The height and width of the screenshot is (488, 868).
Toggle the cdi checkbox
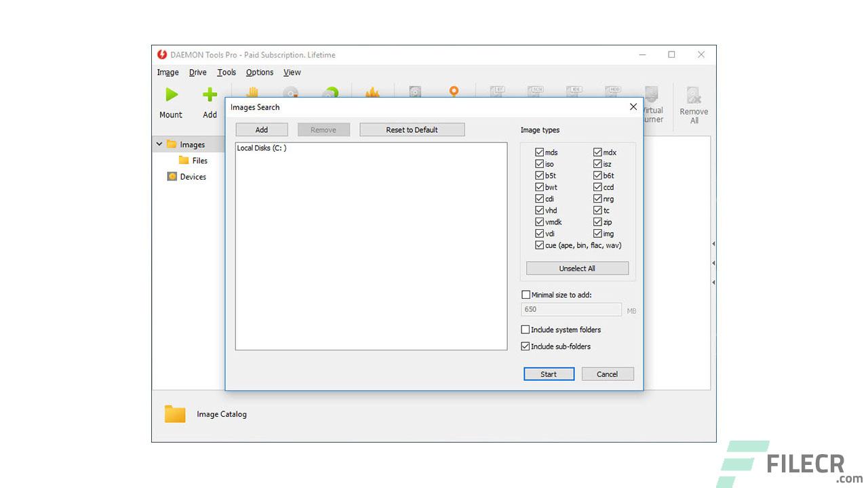pyautogui.click(x=540, y=199)
